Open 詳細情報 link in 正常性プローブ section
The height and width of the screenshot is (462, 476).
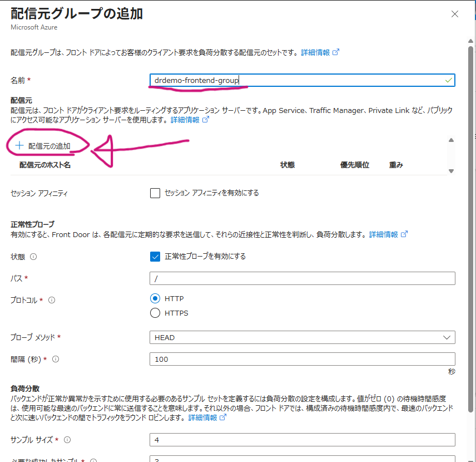[x=383, y=235]
